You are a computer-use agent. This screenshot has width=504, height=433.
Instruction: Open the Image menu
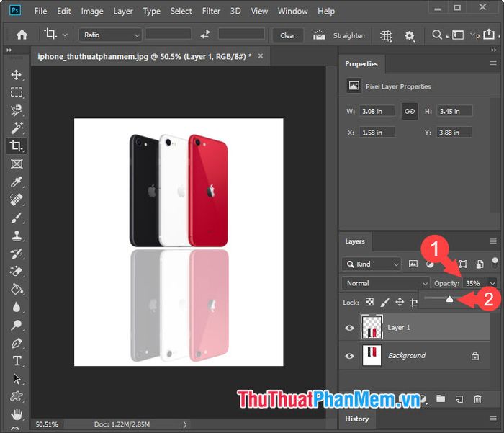[x=92, y=11]
